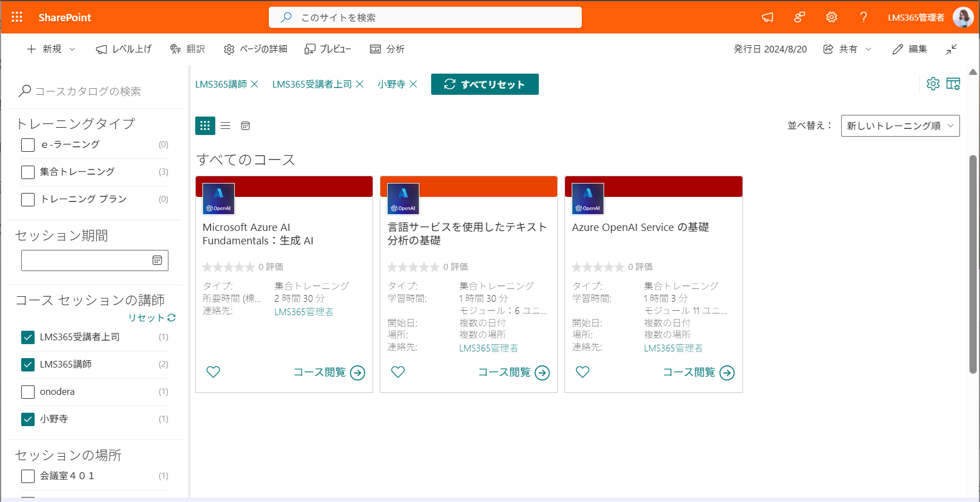
Task: Remove the LMS365講師 filter tag
Action: point(254,84)
